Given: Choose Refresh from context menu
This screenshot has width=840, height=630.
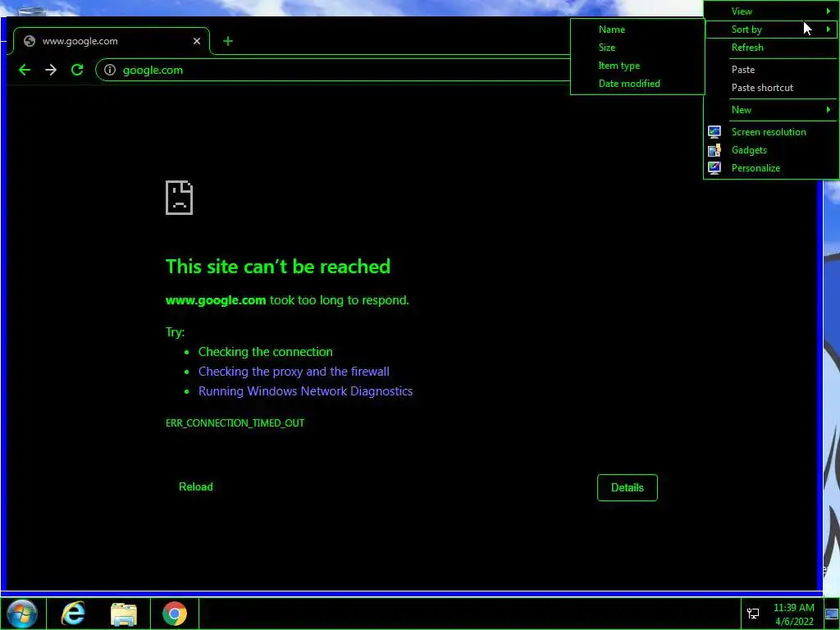Looking at the screenshot, I should [x=771, y=48].
